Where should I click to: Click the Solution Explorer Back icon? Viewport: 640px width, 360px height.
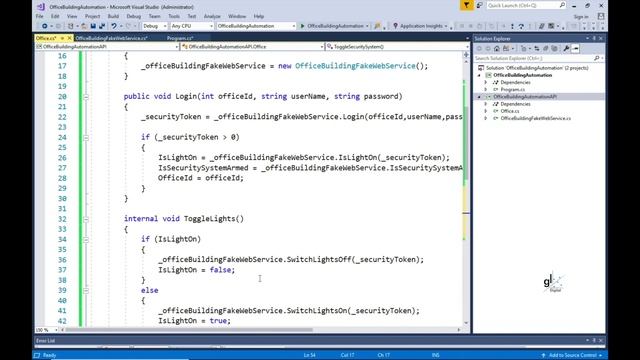[x=479, y=49]
